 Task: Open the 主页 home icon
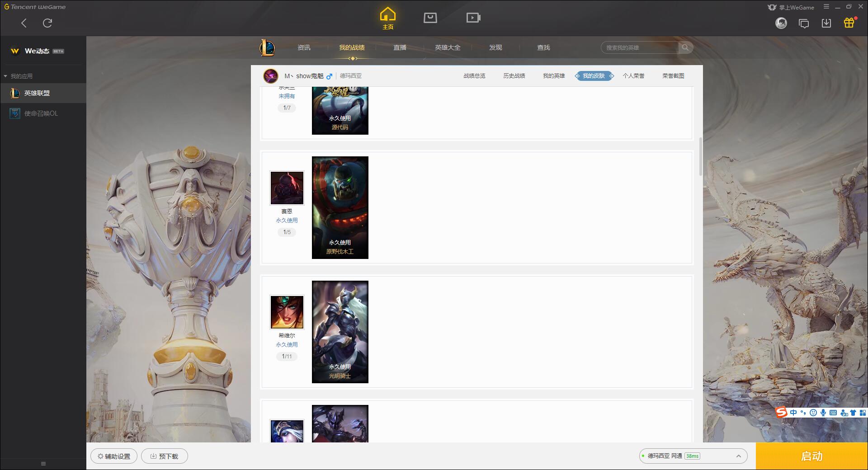[x=387, y=18]
